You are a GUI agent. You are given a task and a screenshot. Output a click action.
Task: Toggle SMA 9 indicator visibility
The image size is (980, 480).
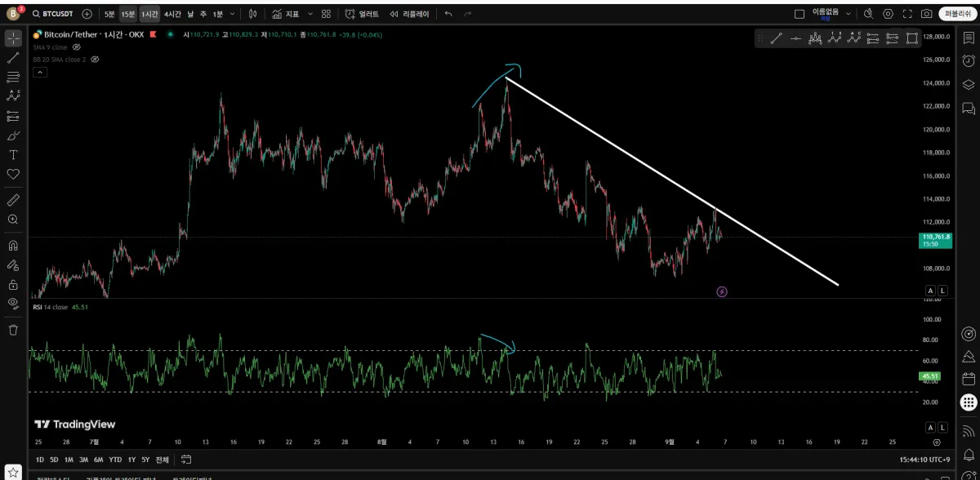[77, 47]
